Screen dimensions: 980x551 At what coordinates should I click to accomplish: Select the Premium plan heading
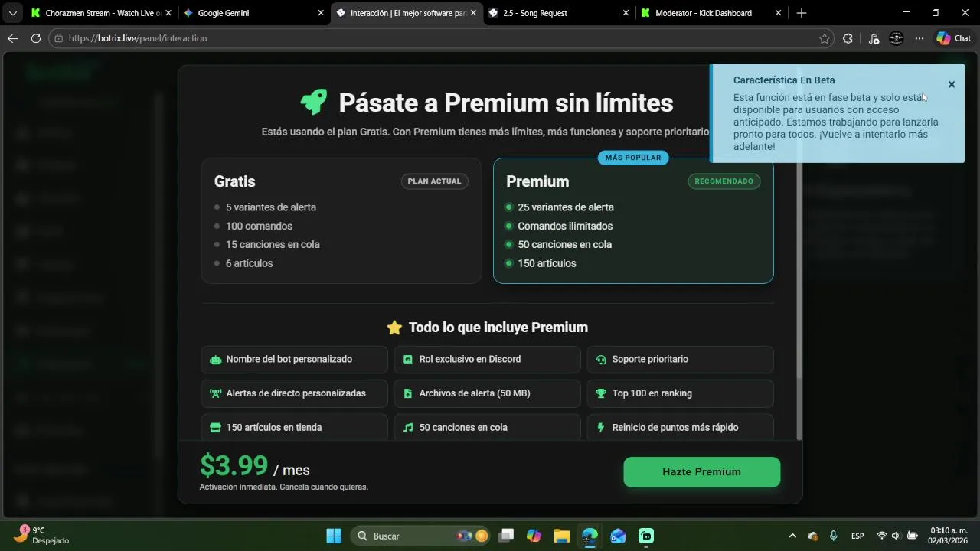coord(537,181)
